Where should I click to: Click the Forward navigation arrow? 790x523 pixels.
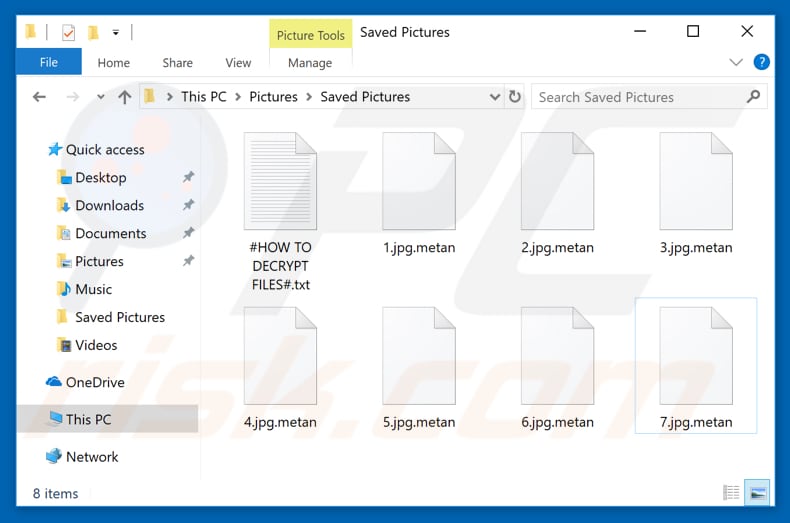[x=73, y=97]
